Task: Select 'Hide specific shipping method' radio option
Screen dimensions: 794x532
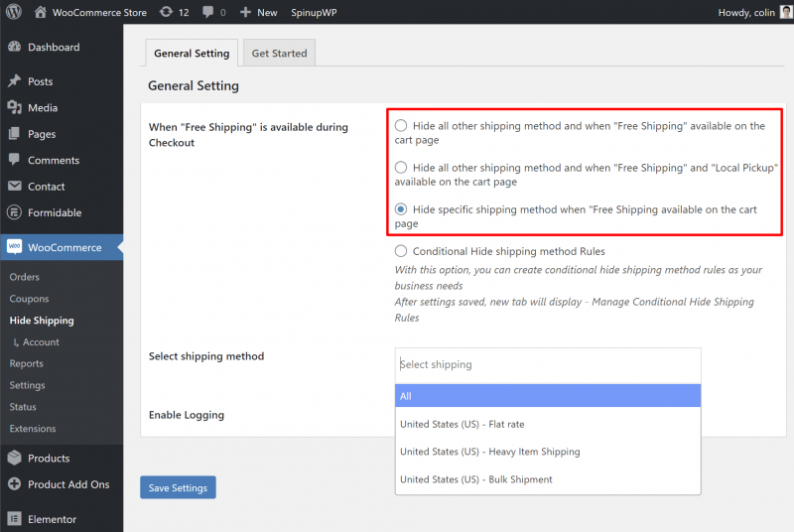Action: [401, 209]
